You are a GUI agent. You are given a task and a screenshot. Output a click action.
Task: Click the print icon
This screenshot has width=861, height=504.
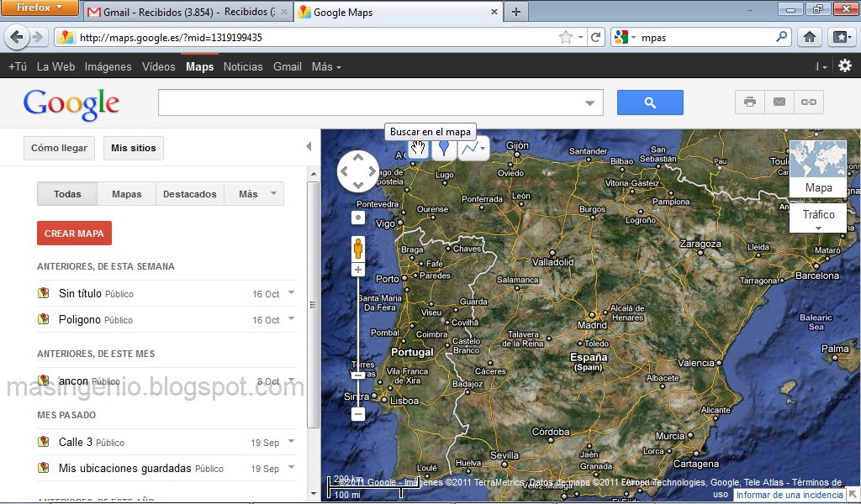[x=749, y=102]
